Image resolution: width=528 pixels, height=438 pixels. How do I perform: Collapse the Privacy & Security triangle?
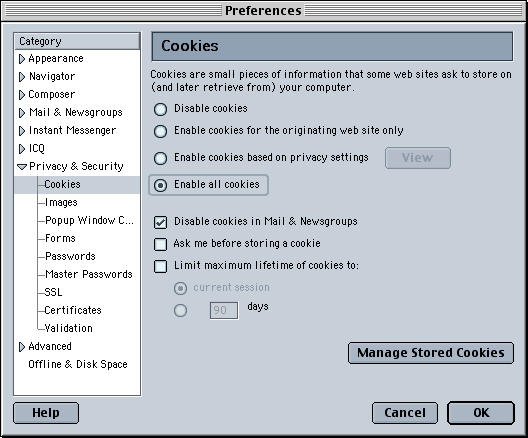(22, 167)
